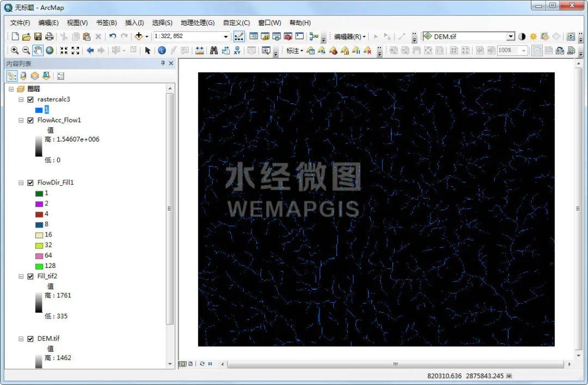This screenshot has height=385, width=588.
Task: Print the map
Action: click(x=49, y=36)
